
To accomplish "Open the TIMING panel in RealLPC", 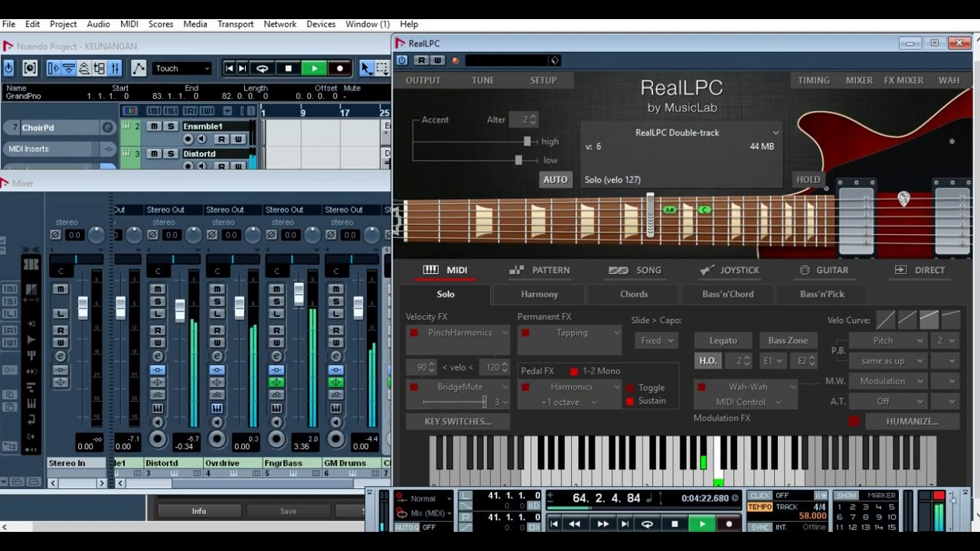I will (x=813, y=80).
